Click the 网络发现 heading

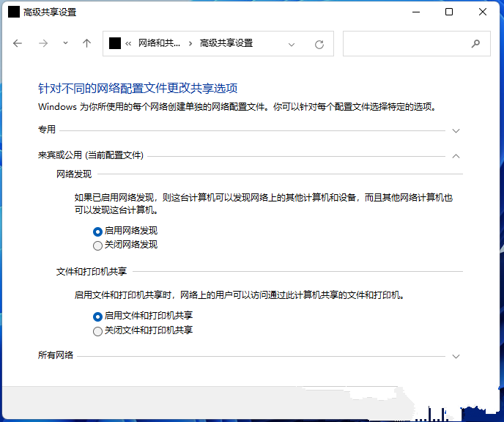click(x=74, y=174)
